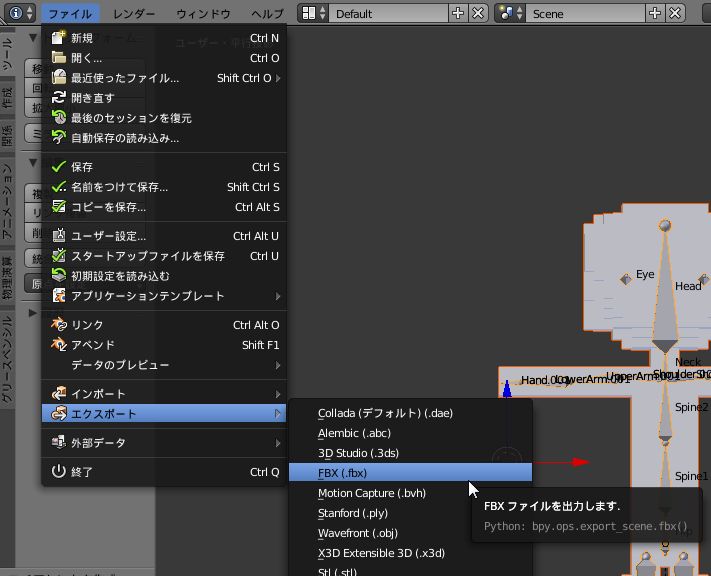Click the blue Z-axis manipulator arrow
Viewport: 711px width, 576px height.
[x=507, y=388]
